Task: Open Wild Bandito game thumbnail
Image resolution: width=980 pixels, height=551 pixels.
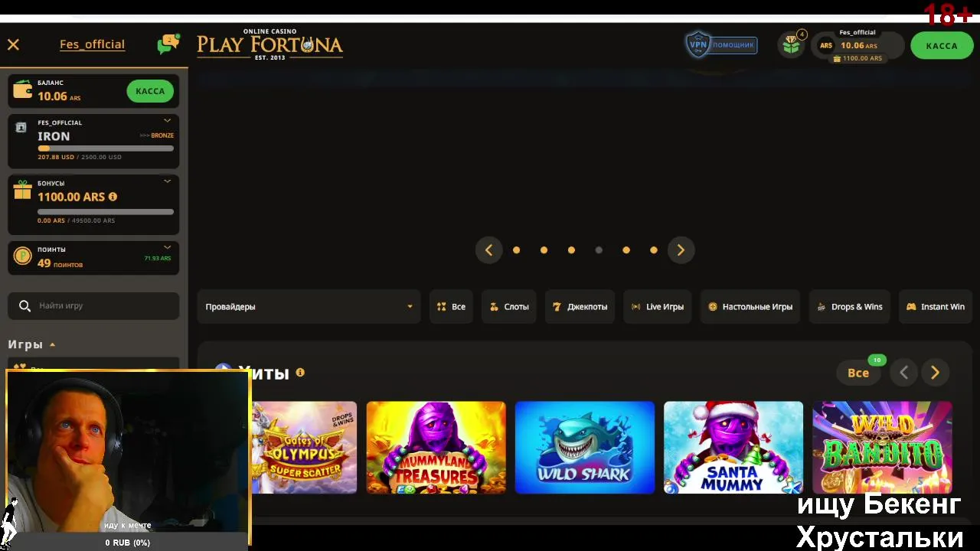Action: coord(882,448)
